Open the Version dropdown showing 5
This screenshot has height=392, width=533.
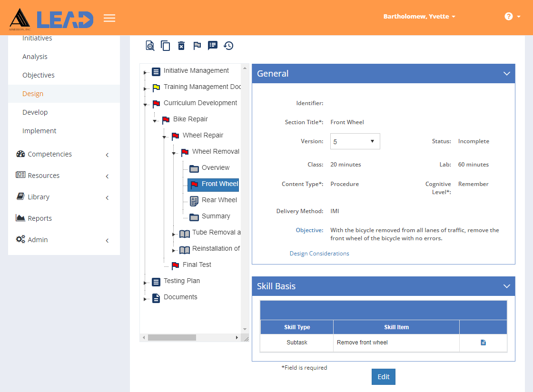355,141
